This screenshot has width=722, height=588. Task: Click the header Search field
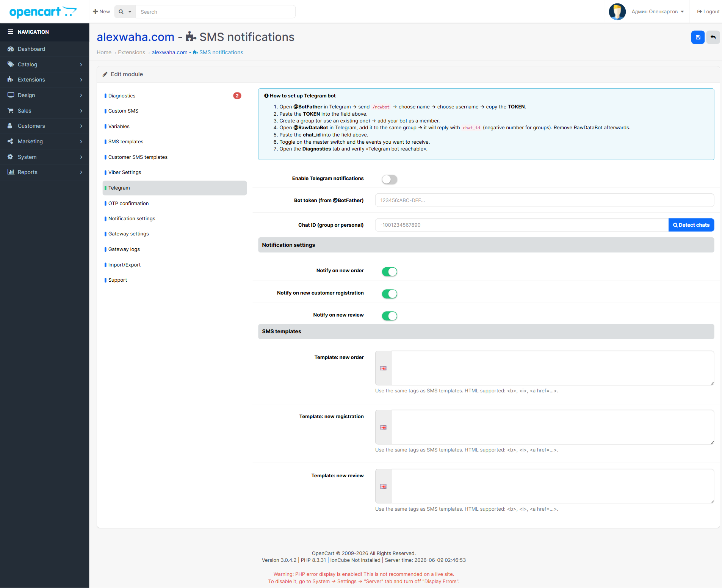216,12
